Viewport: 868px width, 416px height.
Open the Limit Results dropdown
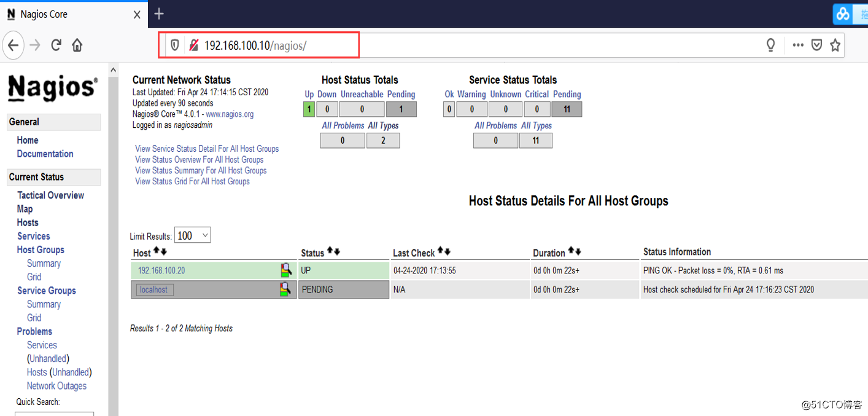pos(193,235)
